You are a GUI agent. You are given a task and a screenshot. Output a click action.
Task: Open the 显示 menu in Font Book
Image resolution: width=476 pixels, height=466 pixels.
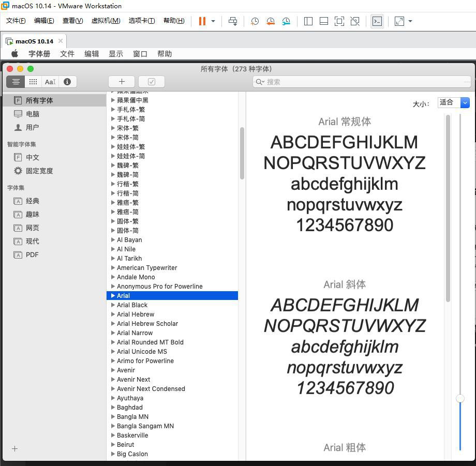coord(116,54)
